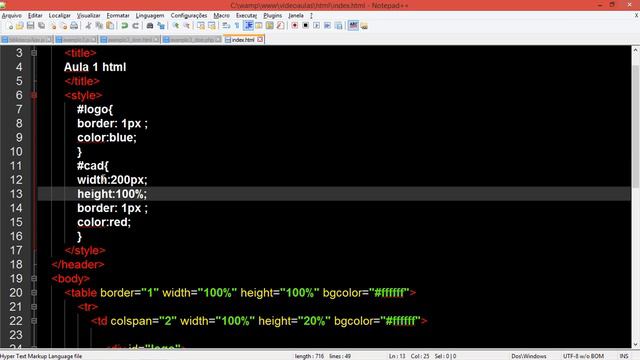The image size is (640, 360).
Task: Open the Macro menu
Action: point(222,16)
